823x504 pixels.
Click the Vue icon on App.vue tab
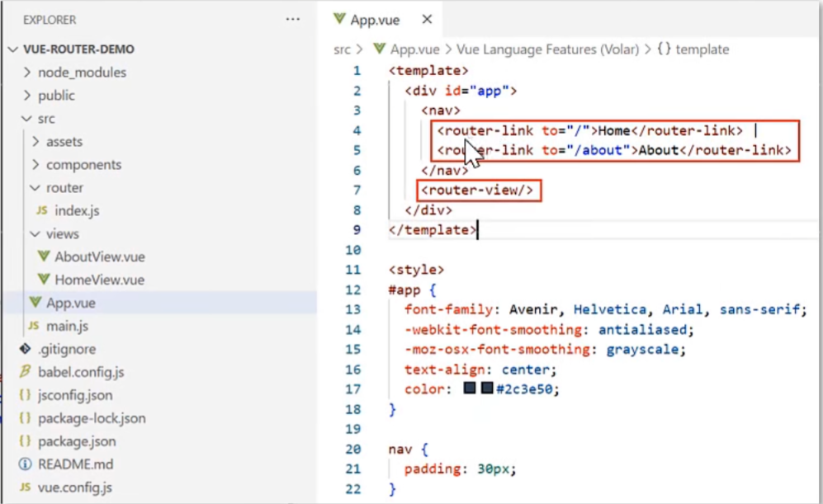(x=339, y=19)
